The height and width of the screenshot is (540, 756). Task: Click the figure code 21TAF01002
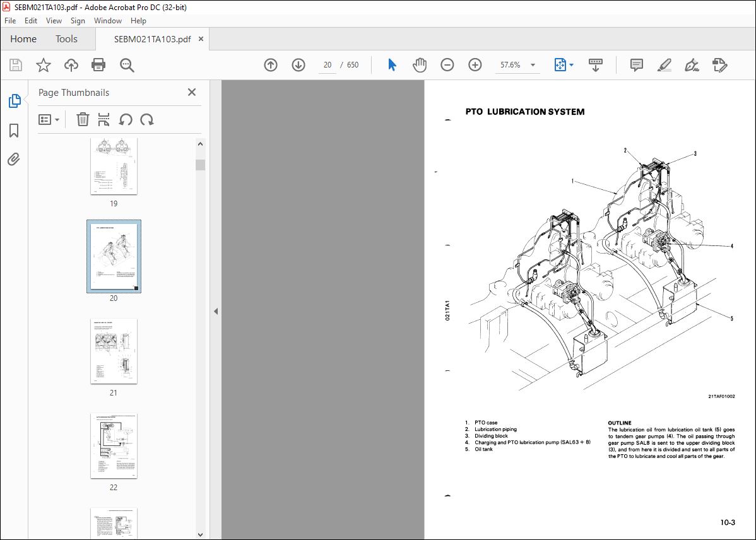722,396
